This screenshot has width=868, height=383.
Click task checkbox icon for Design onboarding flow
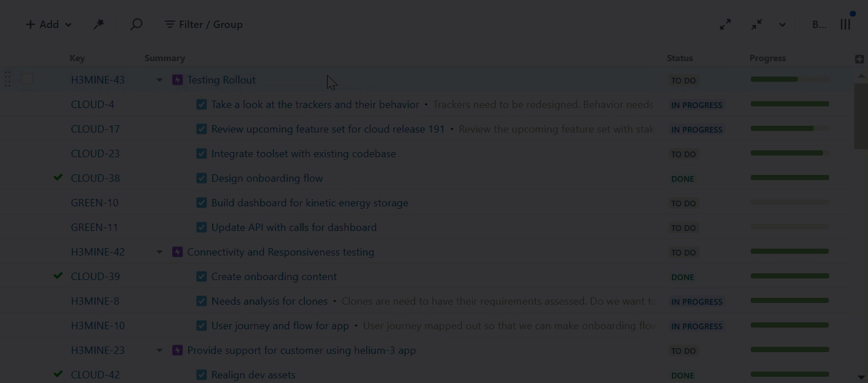tap(201, 178)
